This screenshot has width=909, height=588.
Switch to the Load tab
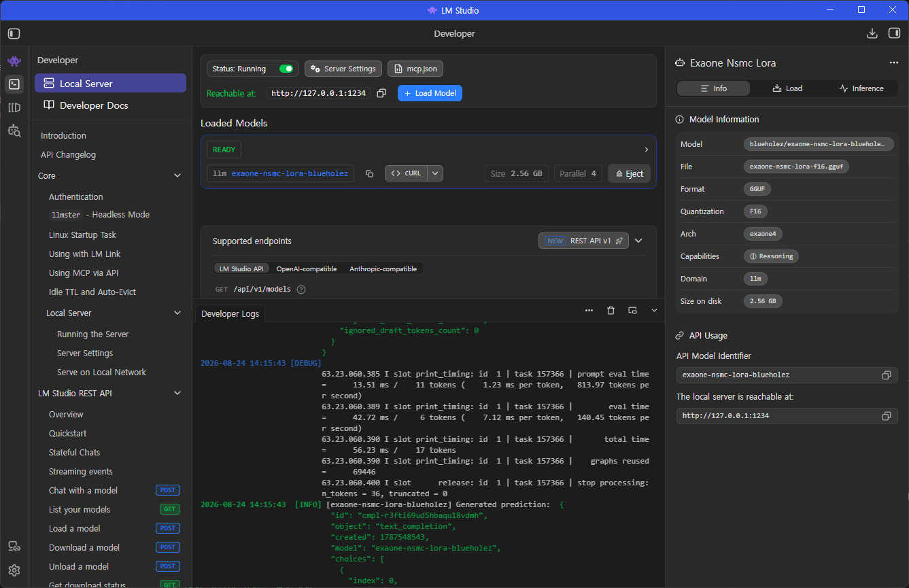(787, 88)
